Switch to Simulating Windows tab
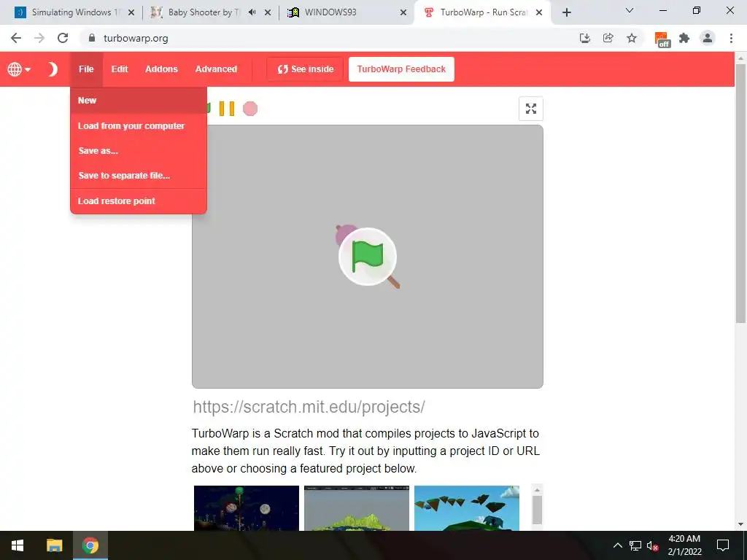 [74, 12]
